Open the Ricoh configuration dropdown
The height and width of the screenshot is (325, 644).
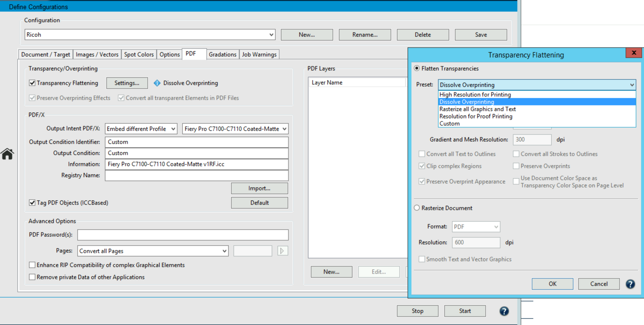click(150, 35)
